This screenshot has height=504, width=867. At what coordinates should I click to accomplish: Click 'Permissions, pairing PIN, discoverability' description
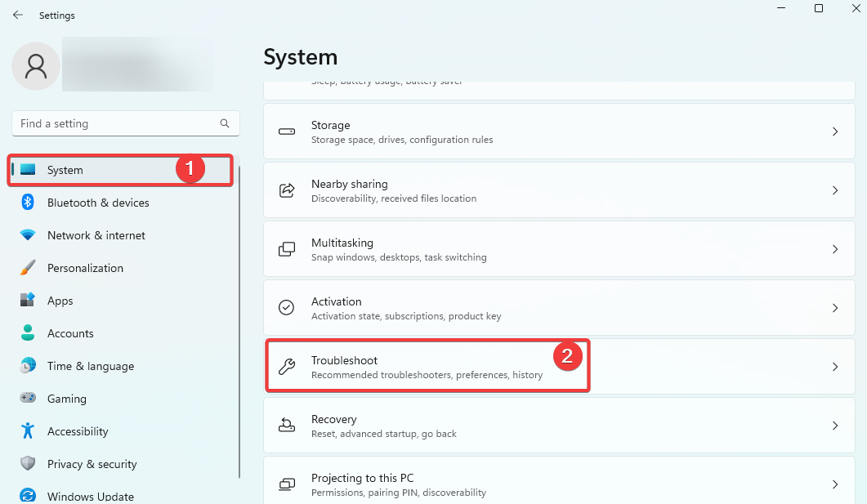click(399, 493)
